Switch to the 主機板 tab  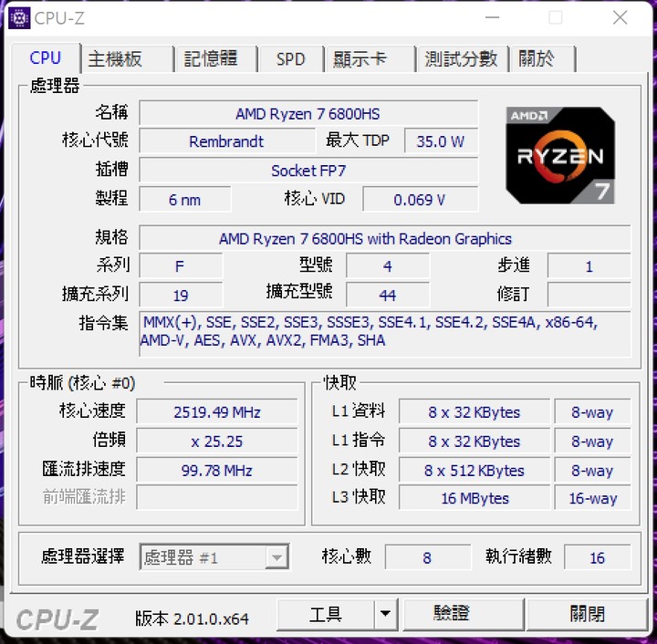[127, 59]
